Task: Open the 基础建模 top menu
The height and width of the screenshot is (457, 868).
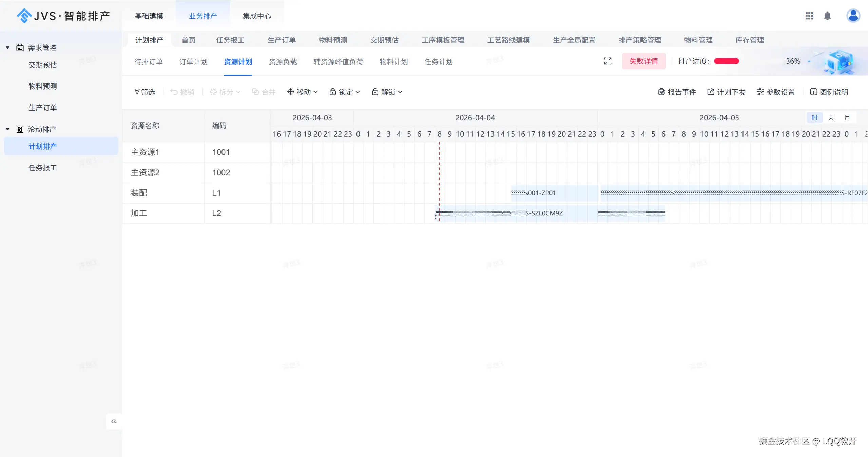Action: [149, 16]
